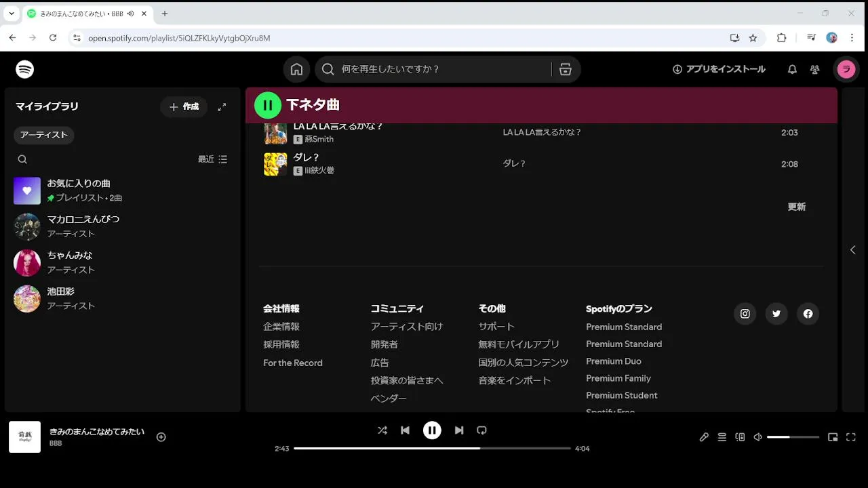This screenshot has width=868, height=488.
Task: Go to the Home icon button
Action: [296, 69]
